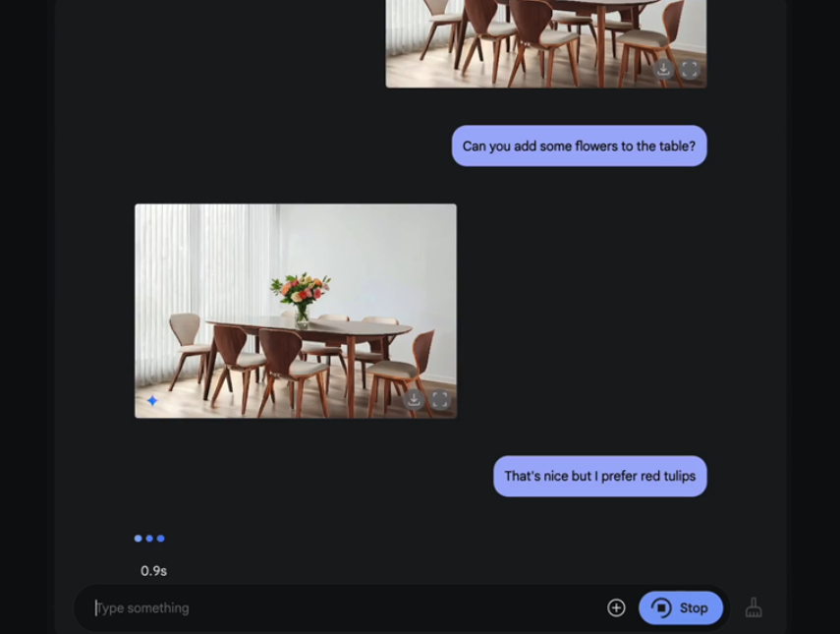This screenshot has width=840, height=634.
Task: Click the three-dot loading indicator
Action: (x=149, y=538)
